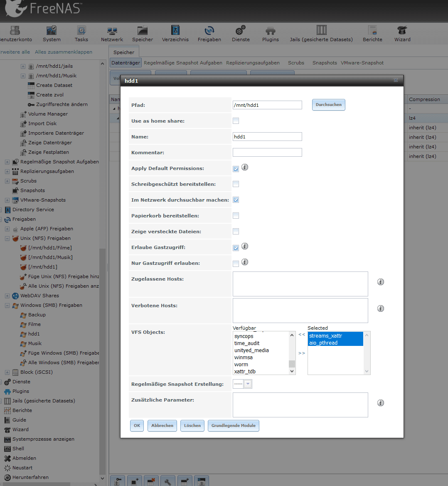Open the Berichte toolbar icon
The width and height of the screenshot is (448, 486).
[x=372, y=34]
